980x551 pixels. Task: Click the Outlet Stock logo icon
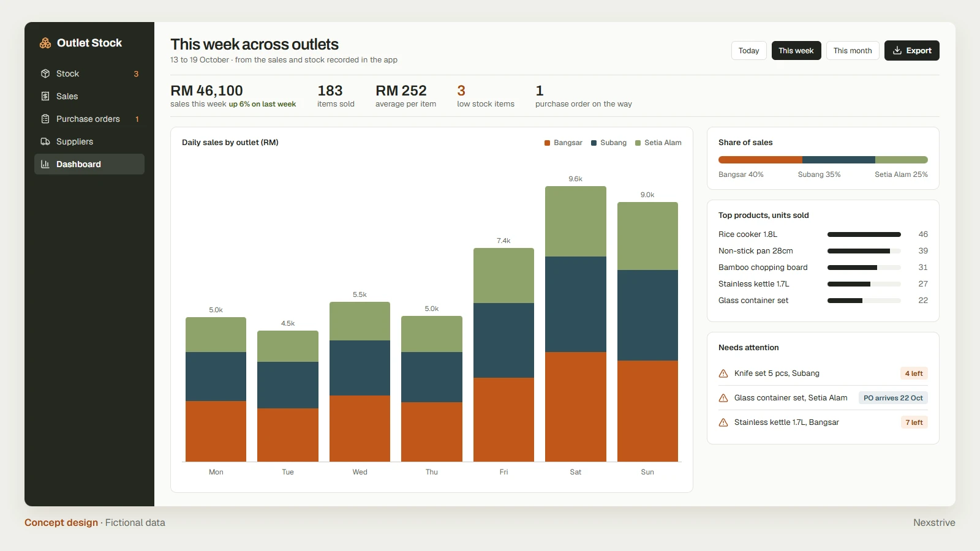point(45,43)
